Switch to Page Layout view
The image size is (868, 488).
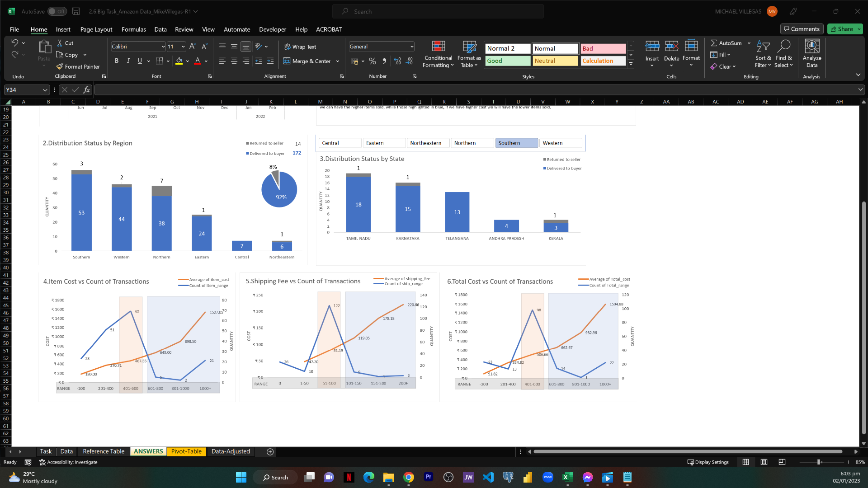[764, 462]
